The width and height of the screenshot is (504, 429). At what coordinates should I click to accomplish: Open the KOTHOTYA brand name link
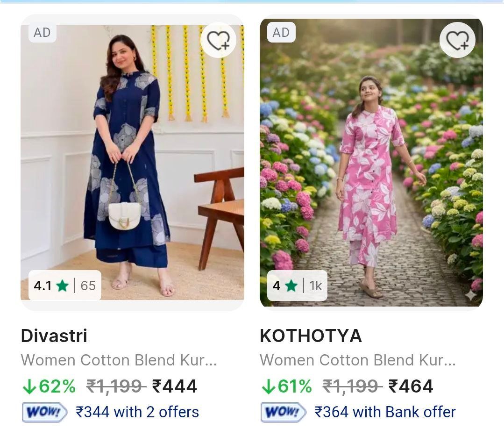[311, 336]
